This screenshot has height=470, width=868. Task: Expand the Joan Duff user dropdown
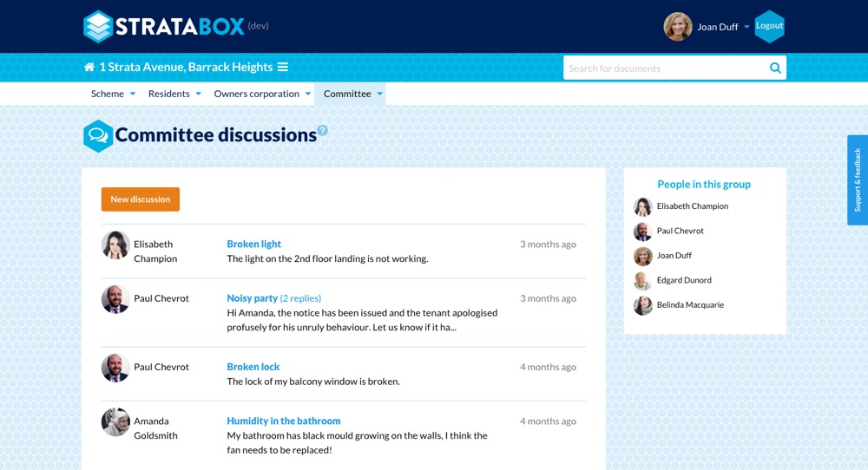pyautogui.click(x=746, y=27)
